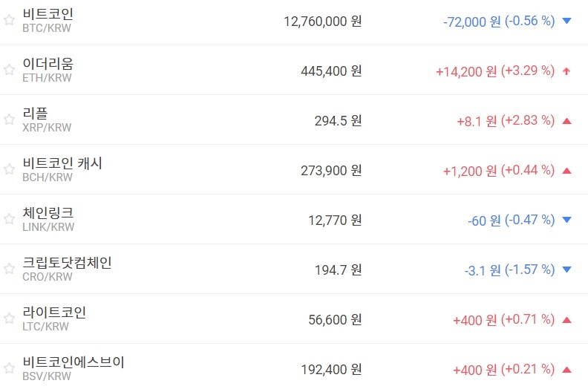Click the red up arrow on the ETH row
The image size is (588, 392).
[567, 71]
